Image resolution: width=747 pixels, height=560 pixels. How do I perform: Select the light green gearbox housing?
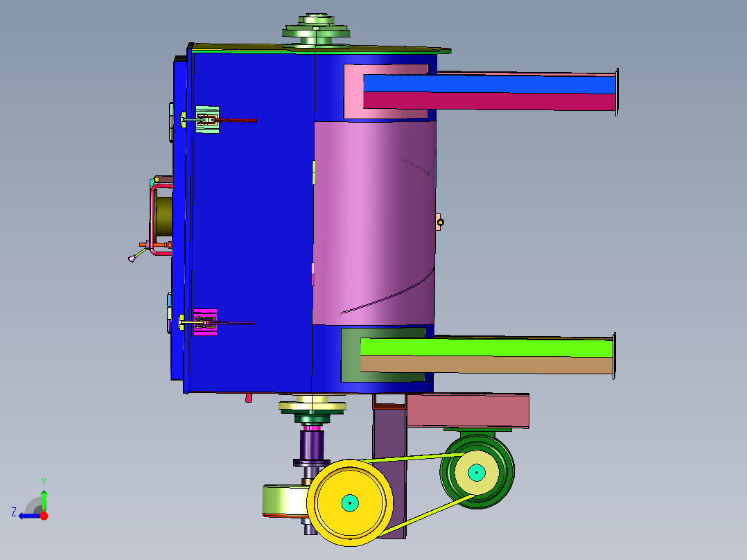click(284, 500)
